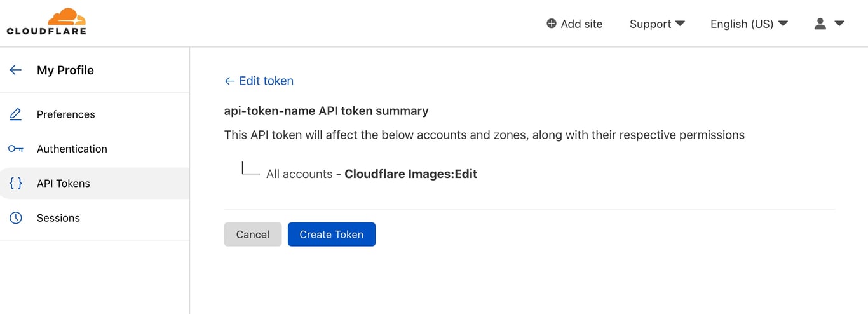868x314 pixels.
Task: Click the API Tokens curly braces icon
Action: tap(16, 183)
